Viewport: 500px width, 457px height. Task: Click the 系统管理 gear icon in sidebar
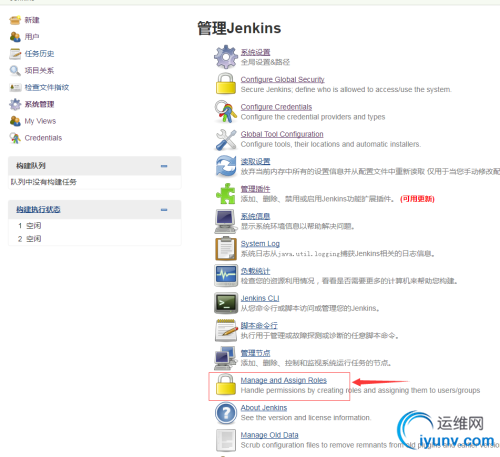[x=15, y=104]
